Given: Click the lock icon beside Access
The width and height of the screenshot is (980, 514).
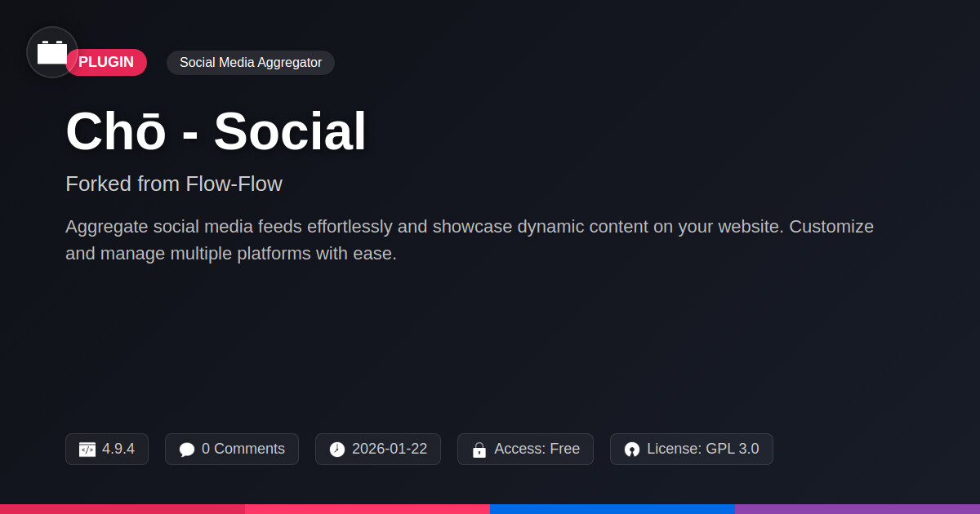Looking at the screenshot, I should pyautogui.click(x=479, y=450).
